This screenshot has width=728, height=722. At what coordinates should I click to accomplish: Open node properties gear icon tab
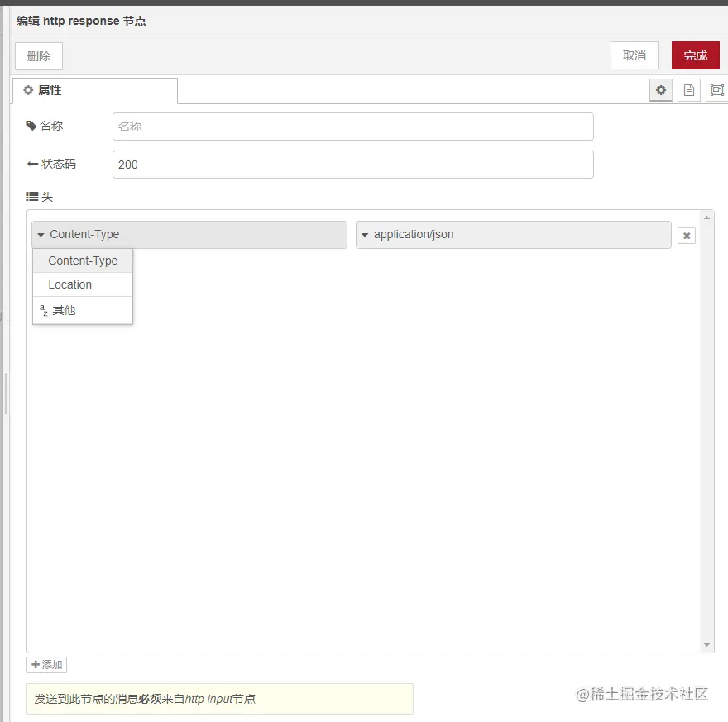(x=661, y=90)
